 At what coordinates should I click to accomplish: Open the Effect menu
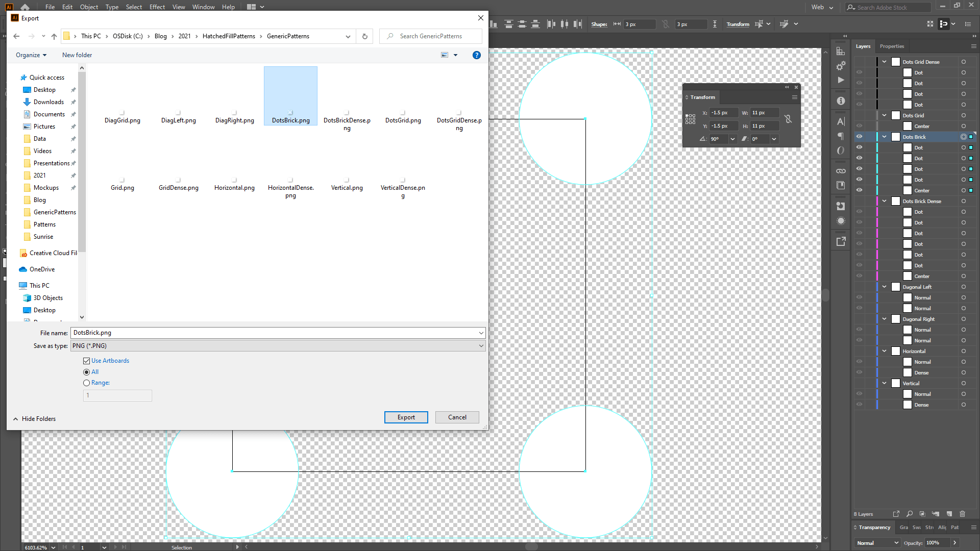(x=157, y=7)
